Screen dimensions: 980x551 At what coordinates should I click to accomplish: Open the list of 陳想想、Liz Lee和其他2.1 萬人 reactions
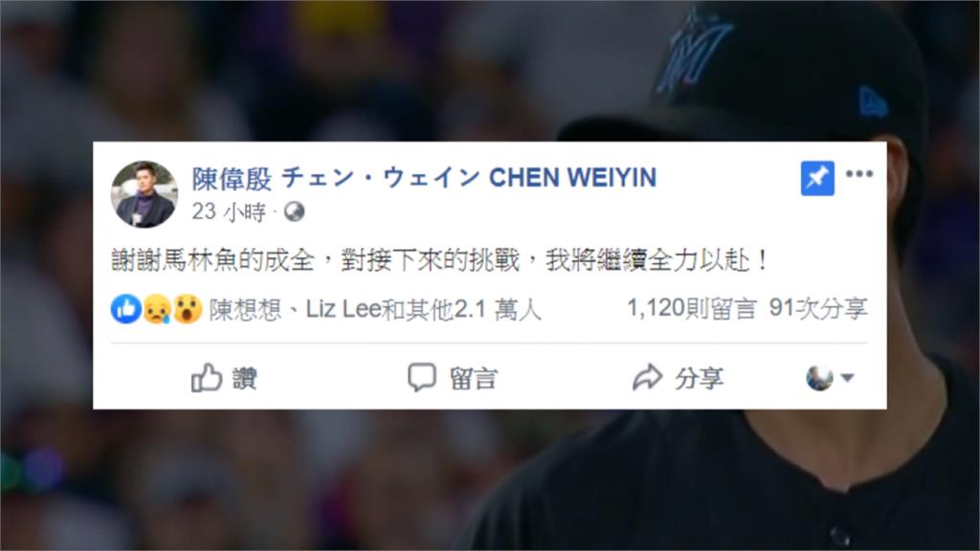(x=375, y=309)
